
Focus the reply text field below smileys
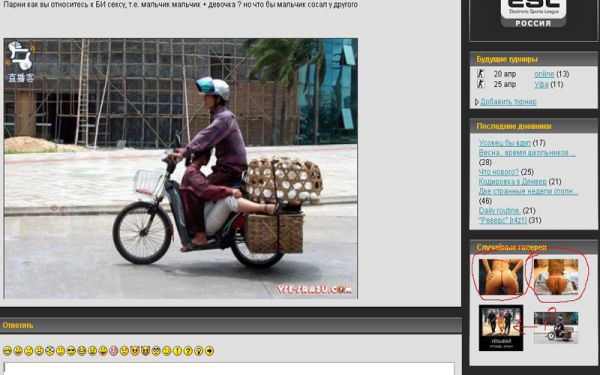coord(229,369)
